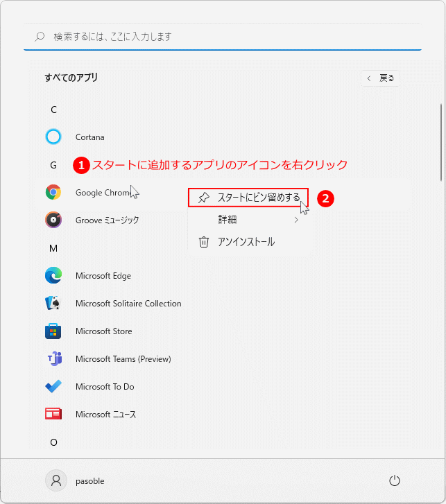Open the Microsoft ニュース icon
The width and height of the screenshot is (446, 504).
point(53,414)
